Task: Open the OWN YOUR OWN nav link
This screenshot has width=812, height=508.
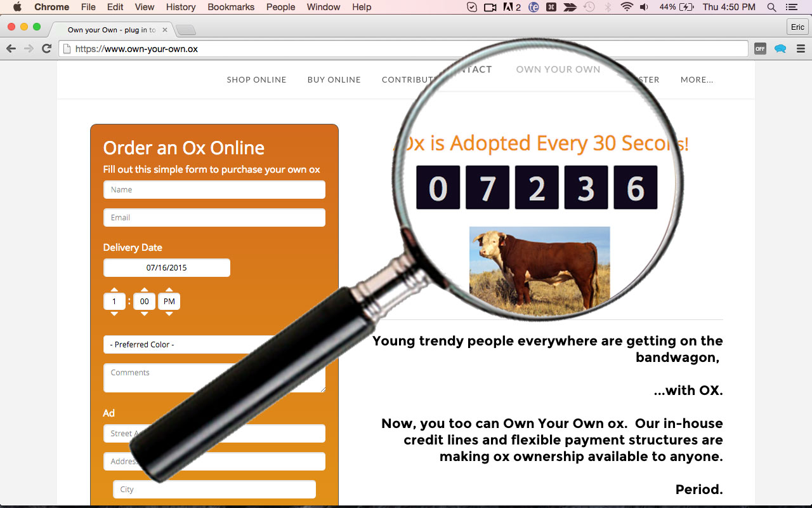Action: pos(558,69)
